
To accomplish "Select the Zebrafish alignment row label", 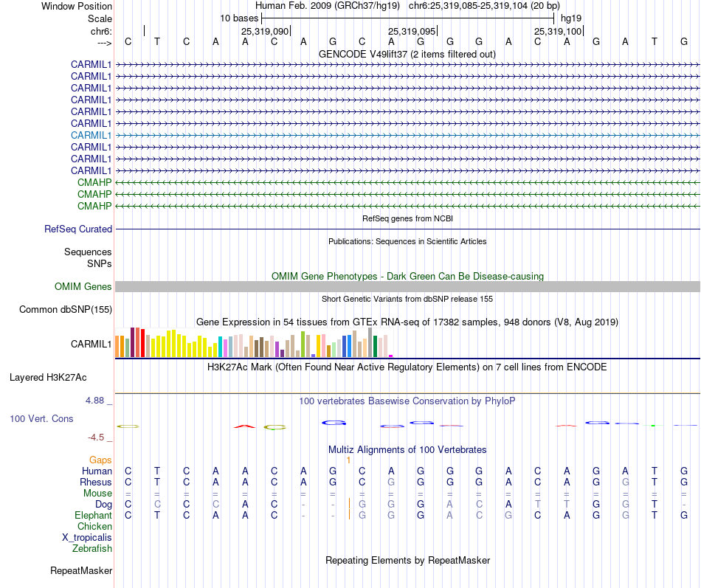I will click(92, 548).
